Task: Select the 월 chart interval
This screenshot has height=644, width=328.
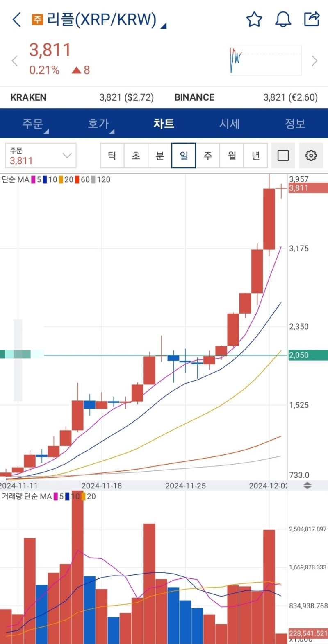Action: tap(232, 156)
